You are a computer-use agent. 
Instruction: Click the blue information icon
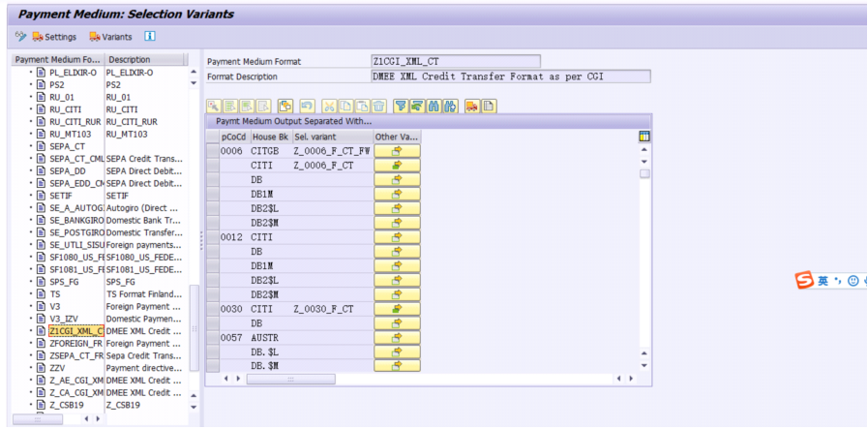click(x=150, y=37)
